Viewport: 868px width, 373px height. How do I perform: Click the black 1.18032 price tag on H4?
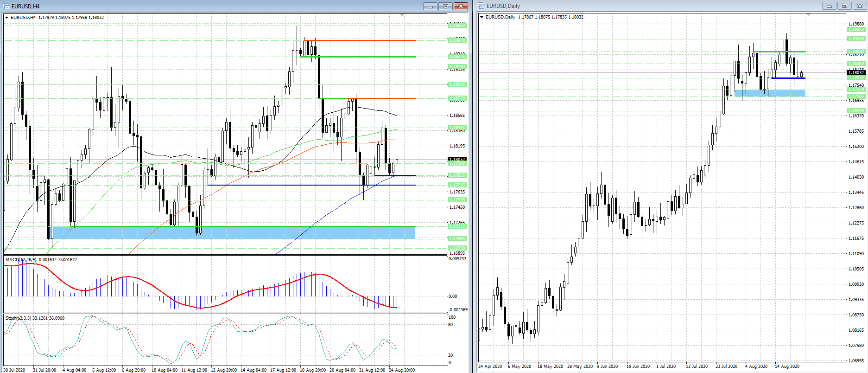pyautogui.click(x=457, y=159)
